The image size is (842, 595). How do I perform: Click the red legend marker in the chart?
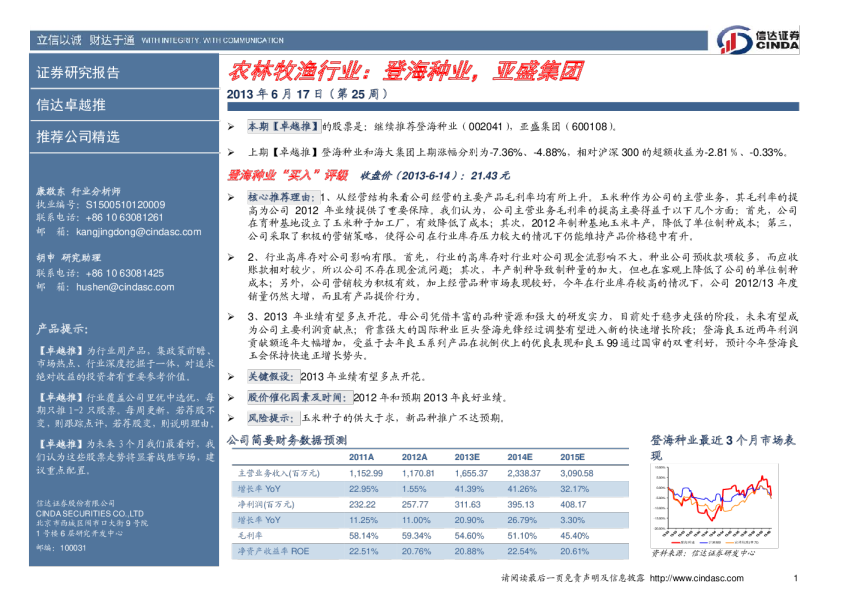tap(676, 542)
